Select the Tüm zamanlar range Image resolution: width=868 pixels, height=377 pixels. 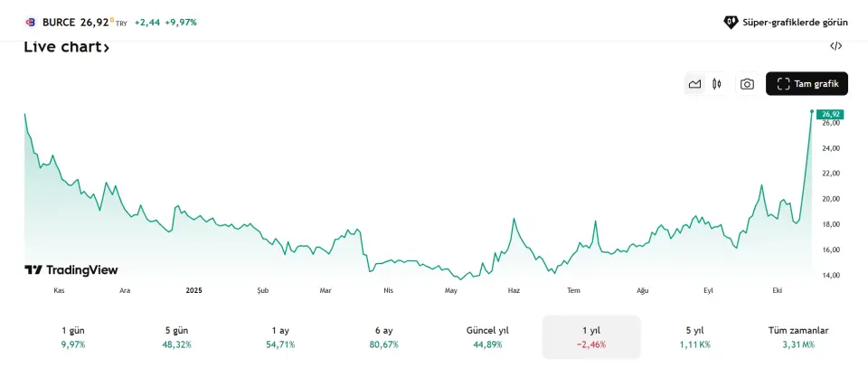(797, 337)
